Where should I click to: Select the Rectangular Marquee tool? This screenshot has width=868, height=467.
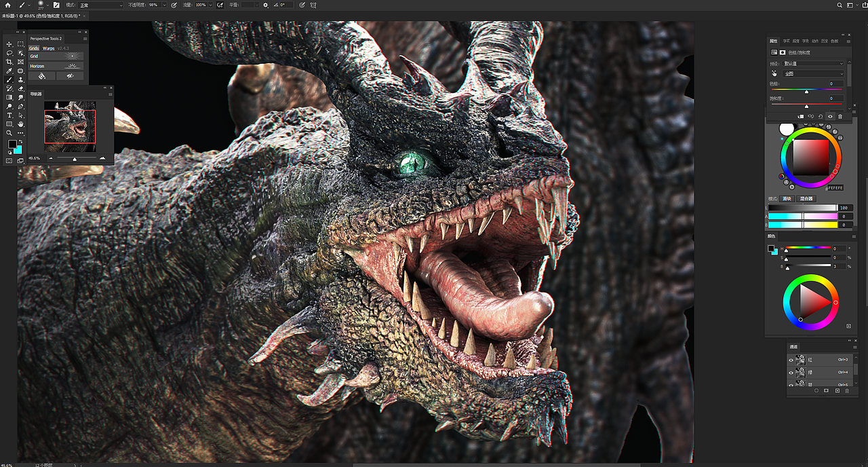[x=20, y=44]
